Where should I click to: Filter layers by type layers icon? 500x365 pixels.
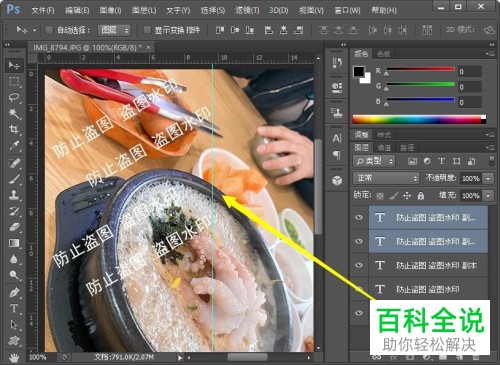click(442, 161)
